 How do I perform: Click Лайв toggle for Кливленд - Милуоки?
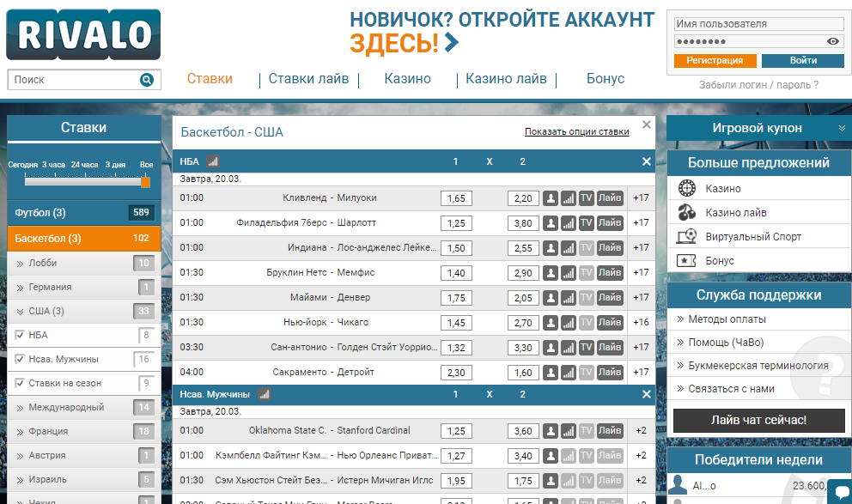[x=610, y=198]
